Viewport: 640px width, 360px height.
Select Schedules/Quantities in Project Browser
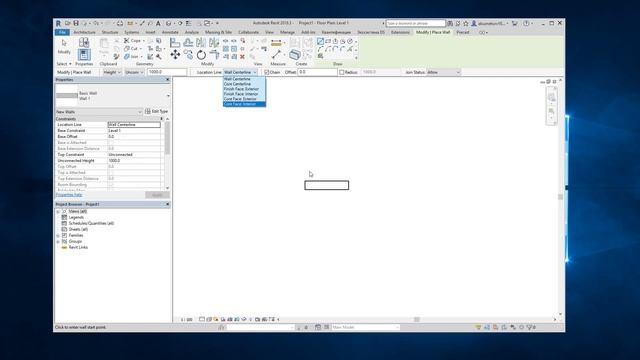click(x=91, y=223)
